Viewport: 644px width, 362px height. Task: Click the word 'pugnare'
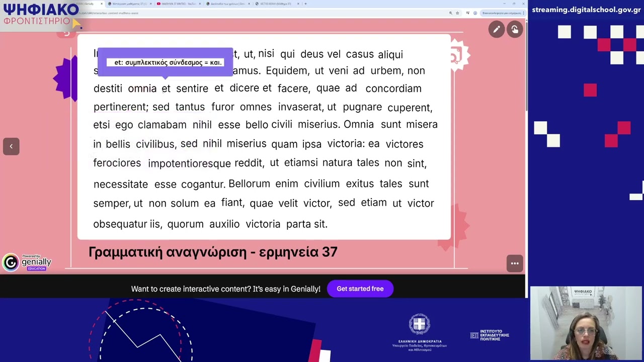click(362, 108)
